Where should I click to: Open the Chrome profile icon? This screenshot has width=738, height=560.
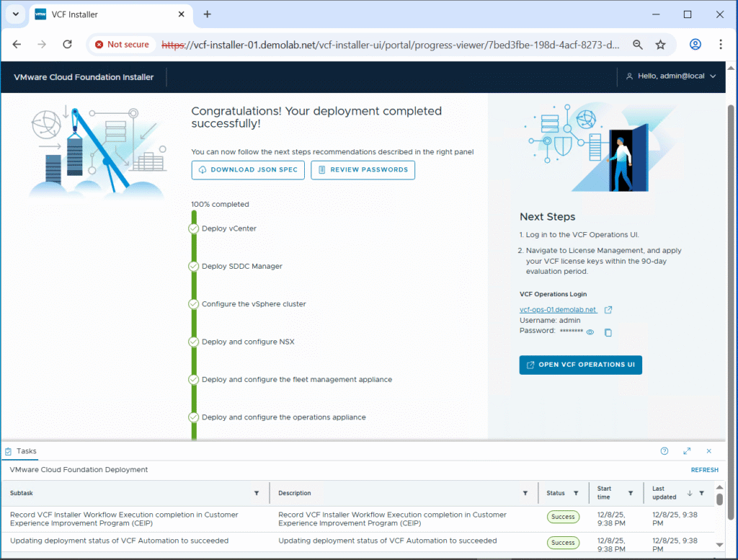tap(695, 45)
